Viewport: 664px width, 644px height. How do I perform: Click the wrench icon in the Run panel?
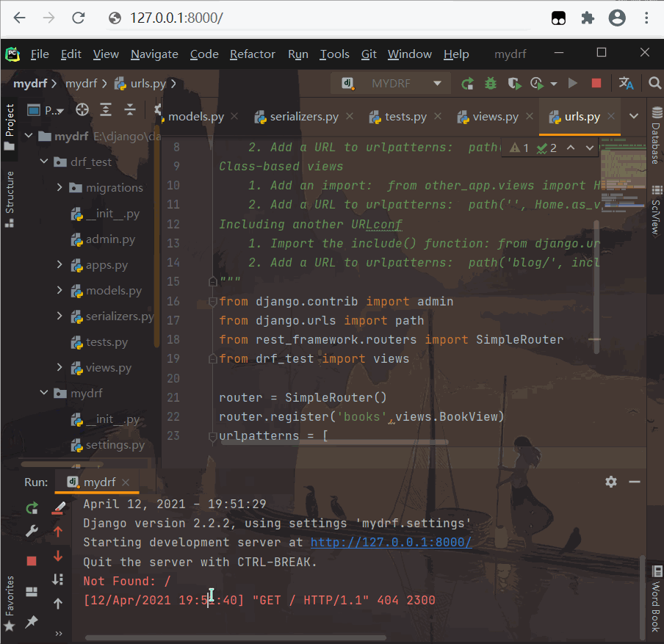(x=32, y=532)
